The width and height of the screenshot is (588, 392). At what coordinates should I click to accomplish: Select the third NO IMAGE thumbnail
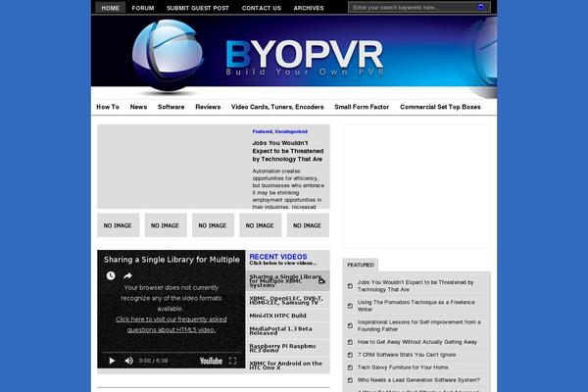tap(213, 225)
